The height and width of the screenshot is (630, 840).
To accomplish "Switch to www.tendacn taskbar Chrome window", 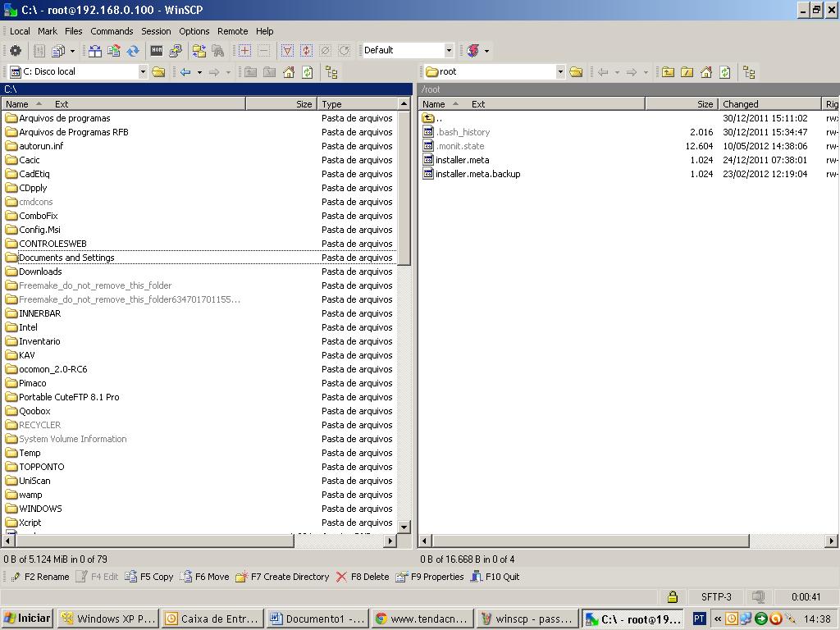I will click(422, 619).
